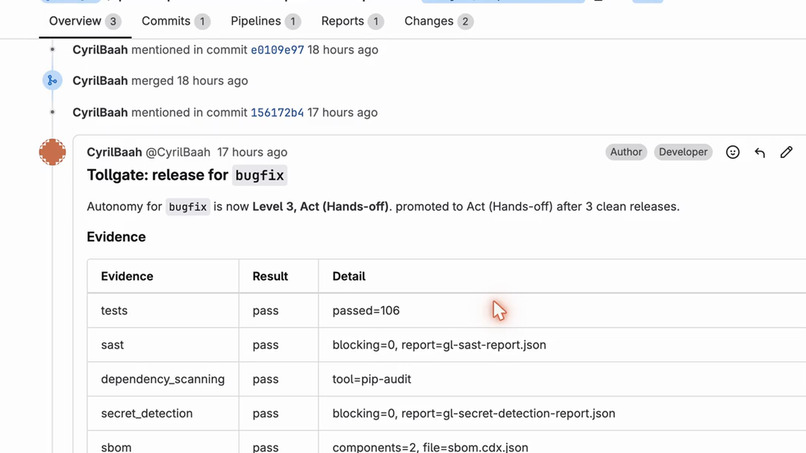Click CyrilBaah avatar beside the comment
The height and width of the screenshot is (453, 806).
coord(52,152)
